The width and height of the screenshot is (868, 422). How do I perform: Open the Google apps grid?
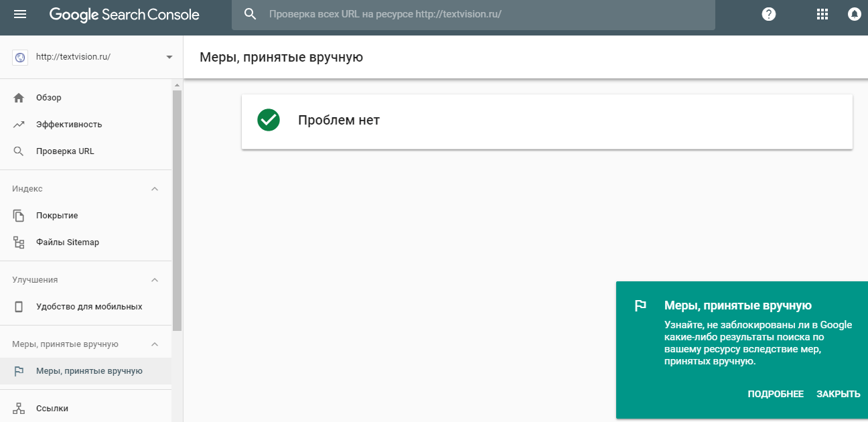822,14
